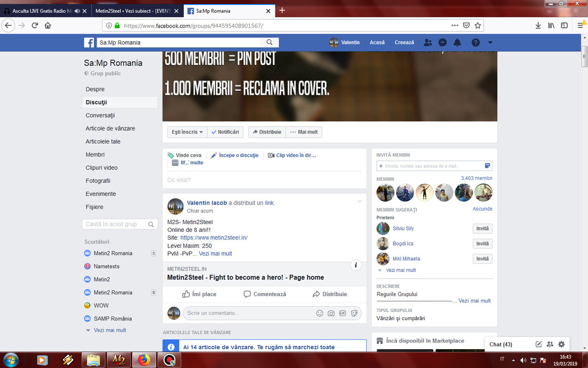The image size is (588, 368).
Task: Expand group description Vezi mai mult
Action: [475, 301]
